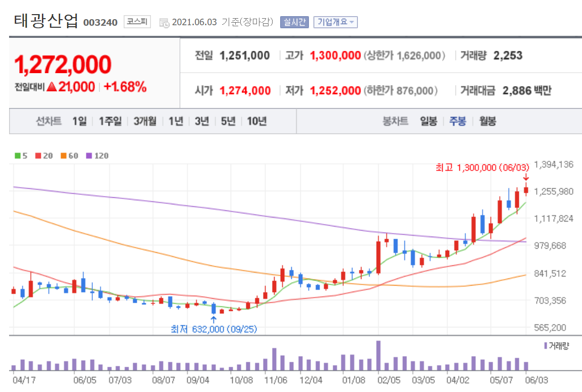
Task: Click the 565,200 price axis label
Action: coord(550,327)
